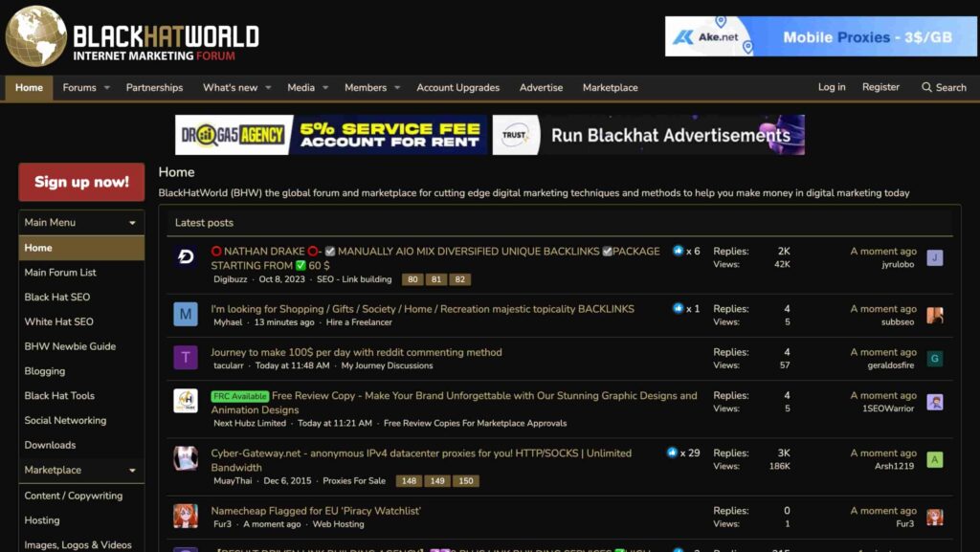Click Arsh1219's green A avatar
Screen dimensions: 980x552
tap(935, 459)
